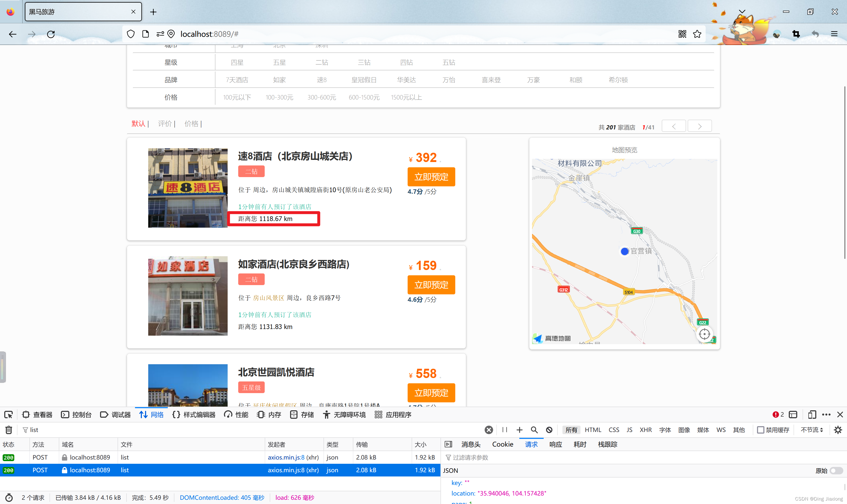Open the 不节流 throttling dropdown

coord(812,430)
